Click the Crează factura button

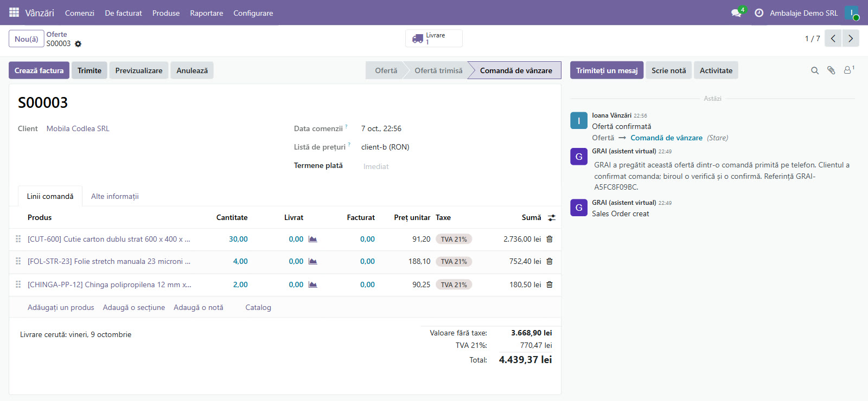(39, 70)
